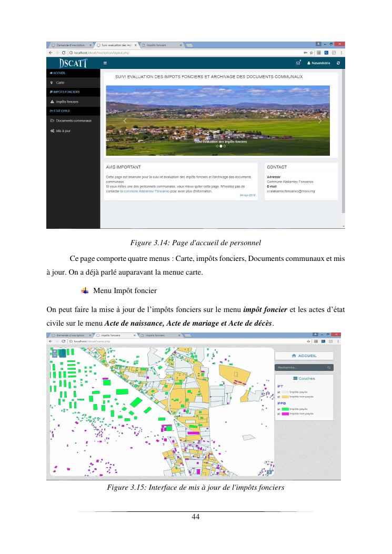Open the mail notifications icon in header
This screenshot has height=554, width=392.
298,63
